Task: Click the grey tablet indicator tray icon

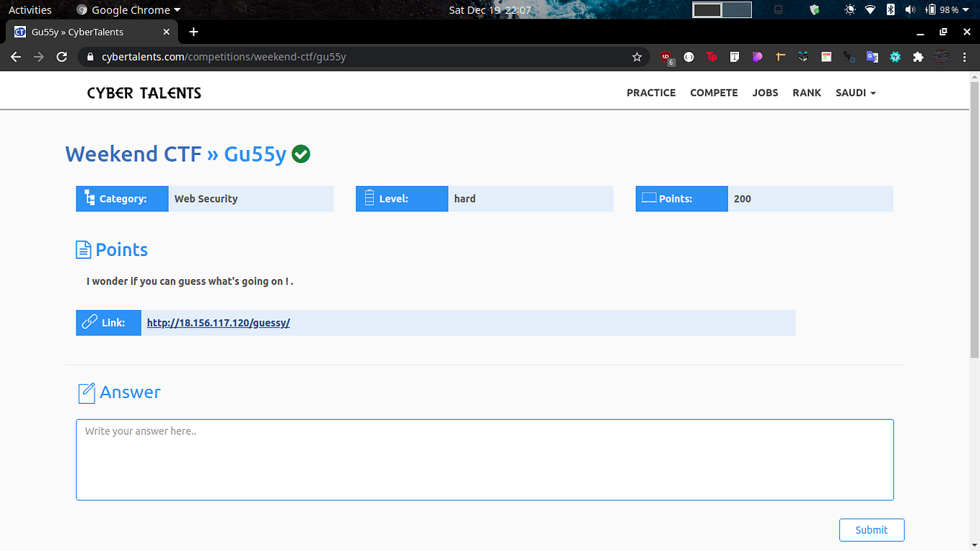Action: point(778,10)
